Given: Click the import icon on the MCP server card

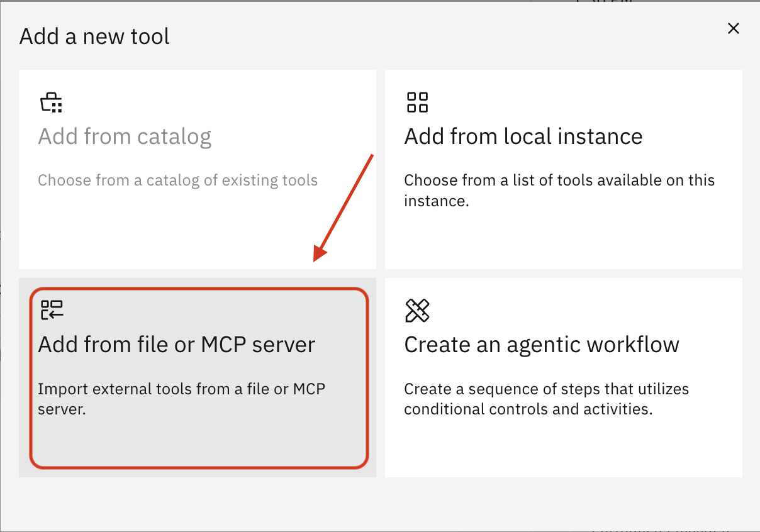Looking at the screenshot, I should pyautogui.click(x=52, y=310).
